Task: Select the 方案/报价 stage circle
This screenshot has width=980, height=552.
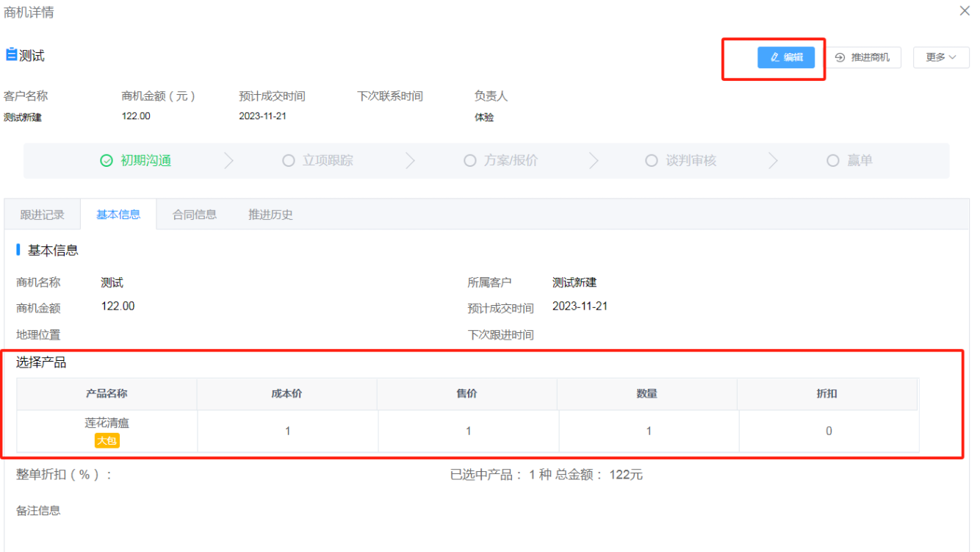Action: click(x=469, y=160)
